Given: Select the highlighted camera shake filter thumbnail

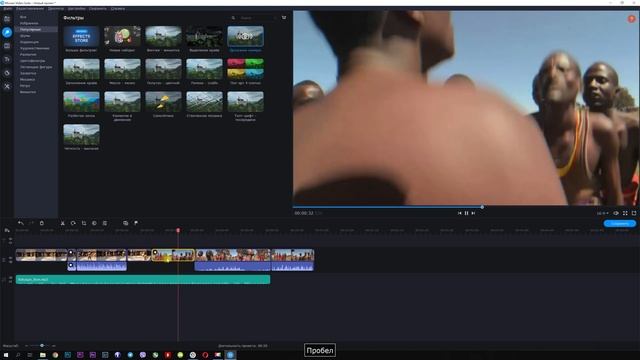Looking at the screenshot, I should pos(245,36).
